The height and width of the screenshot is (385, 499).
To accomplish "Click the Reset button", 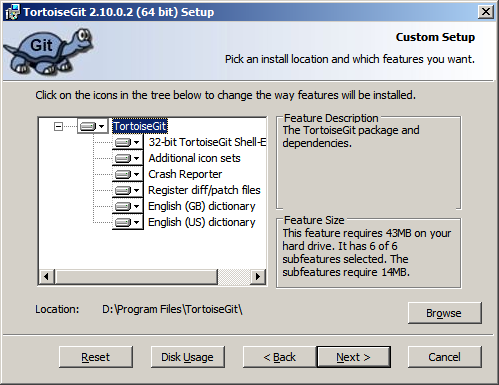I will click(x=96, y=357).
